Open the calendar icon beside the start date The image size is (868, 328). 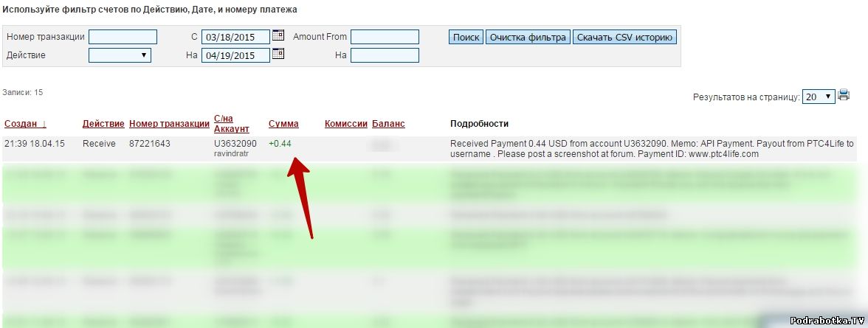point(278,35)
